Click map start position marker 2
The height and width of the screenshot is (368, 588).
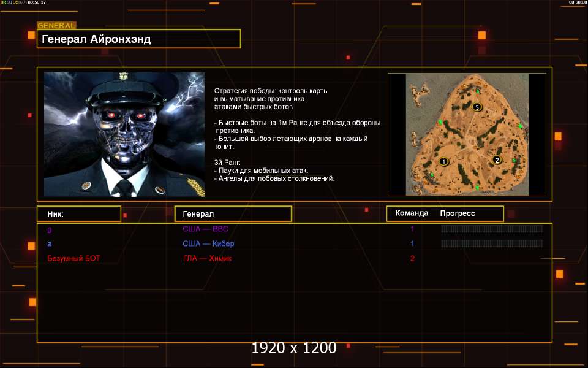[x=497, y=160]
